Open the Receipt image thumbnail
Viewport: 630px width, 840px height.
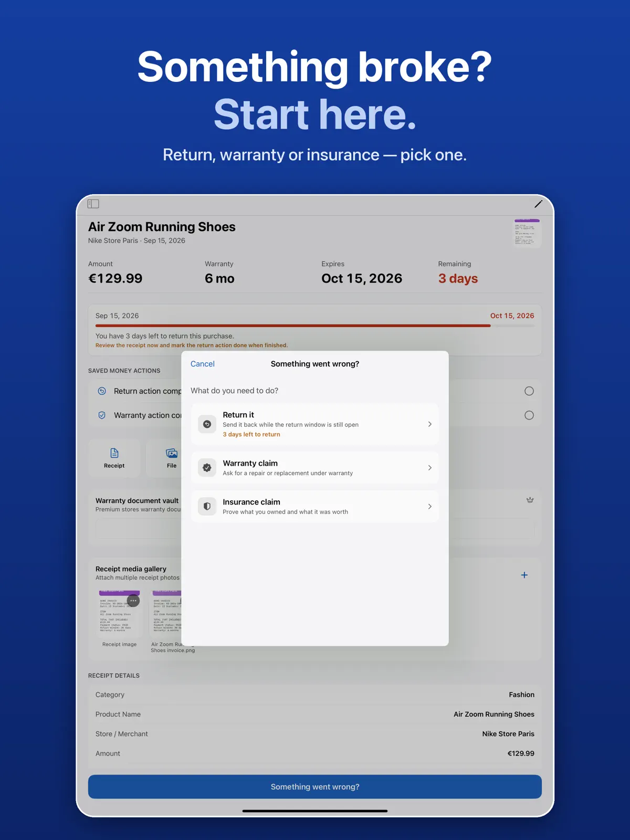(x=119, y=614)
